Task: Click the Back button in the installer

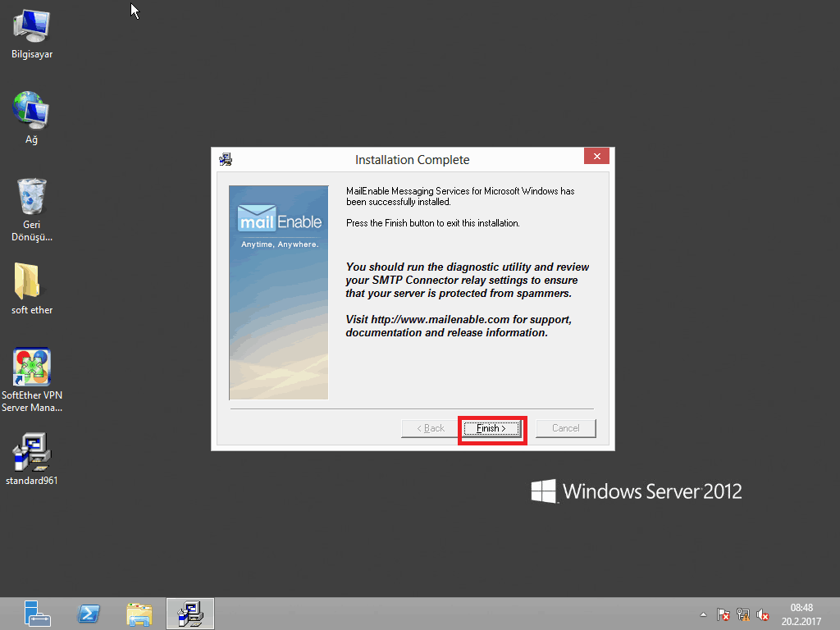Action: click(x=431, y=428)
